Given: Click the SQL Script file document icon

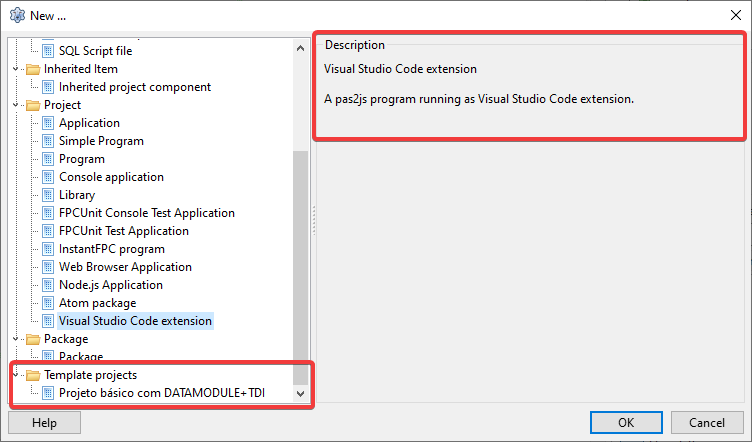Looking at the screenshot, I should pyautogui.click(x=47, y=51).
